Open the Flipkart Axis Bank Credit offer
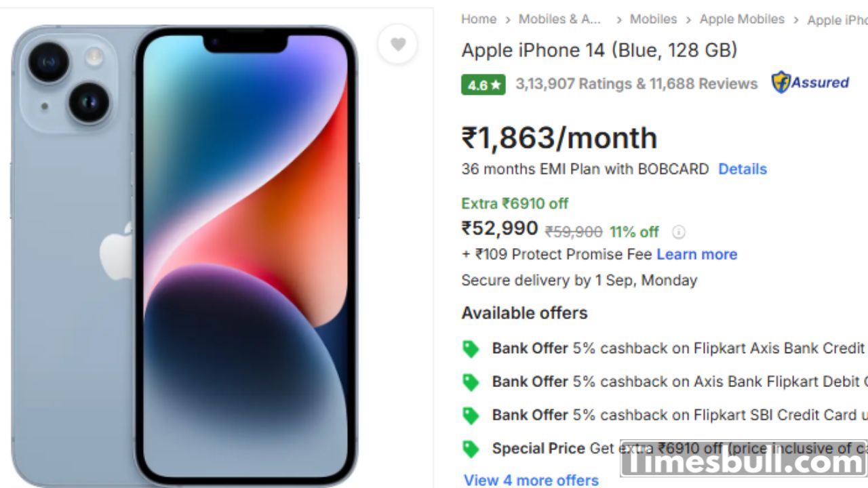 (x=678, y=348)
